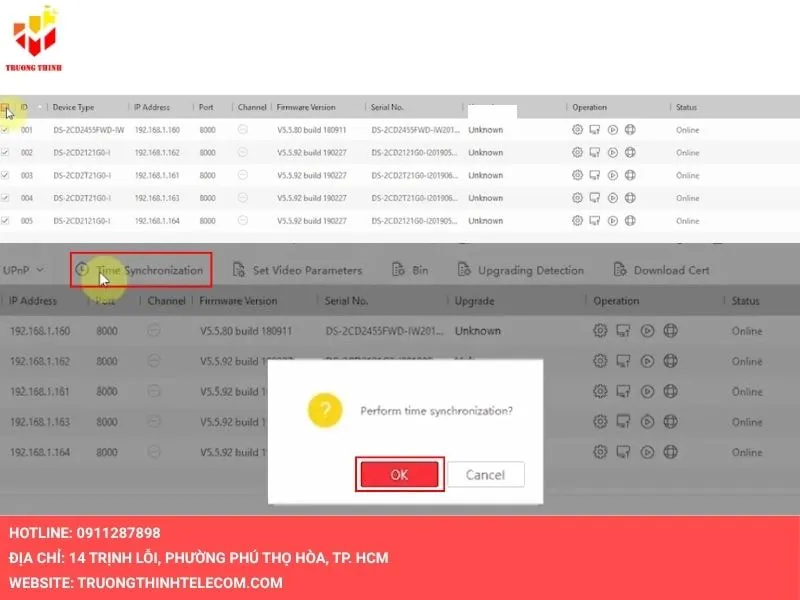
Task: Uncheck the checkbox for device 002
Action: tap(6, 153)
